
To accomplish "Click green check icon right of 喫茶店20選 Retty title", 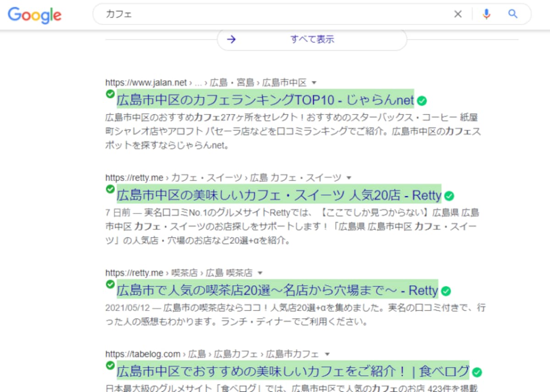I will pos(446,292).
